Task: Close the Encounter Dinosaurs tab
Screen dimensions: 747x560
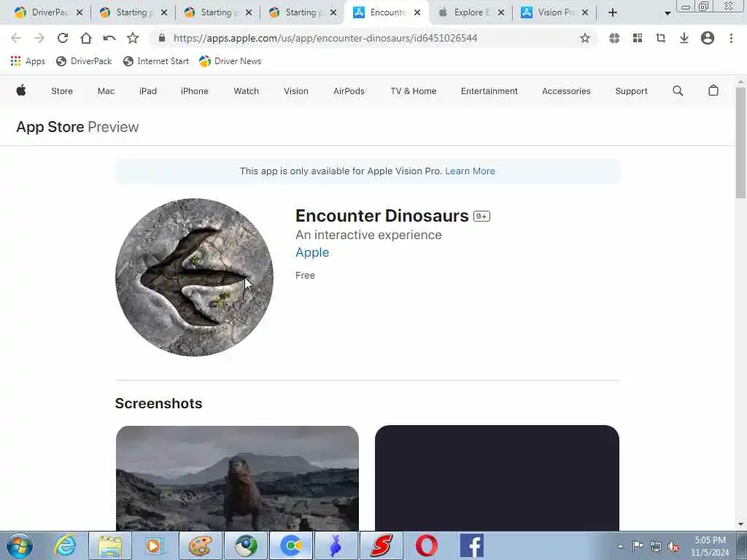Action: tap(417, 13)
